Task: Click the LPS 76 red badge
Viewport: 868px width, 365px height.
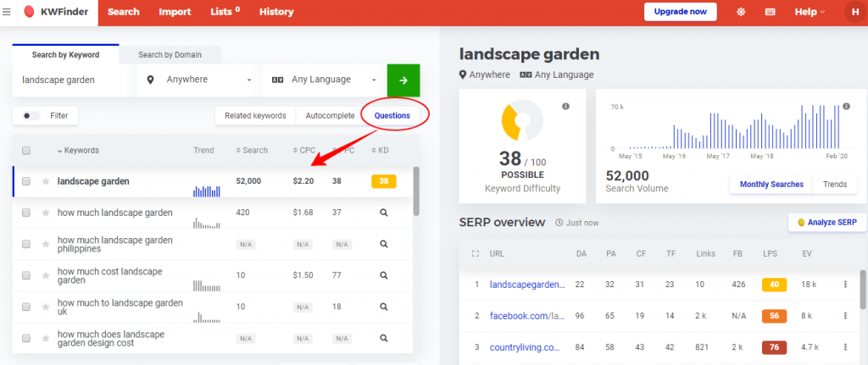Action: (x=774, y=348)
